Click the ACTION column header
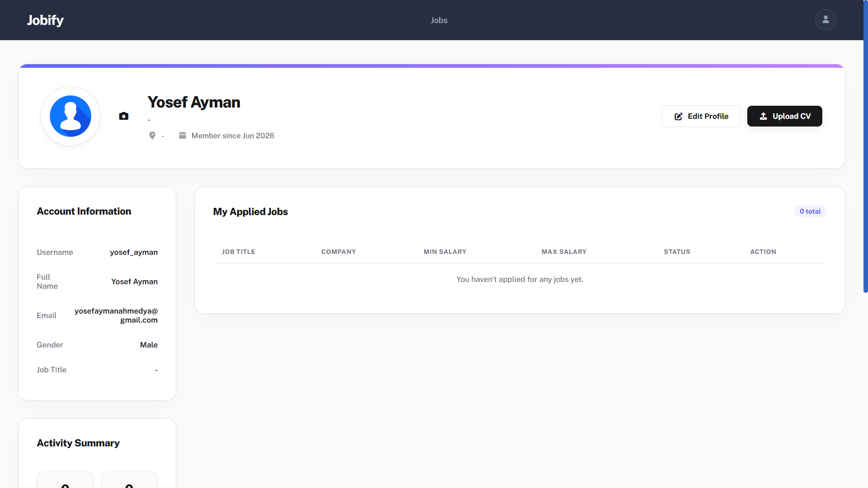The width and height of the screenshot is (868, 488). pos(763,252)
